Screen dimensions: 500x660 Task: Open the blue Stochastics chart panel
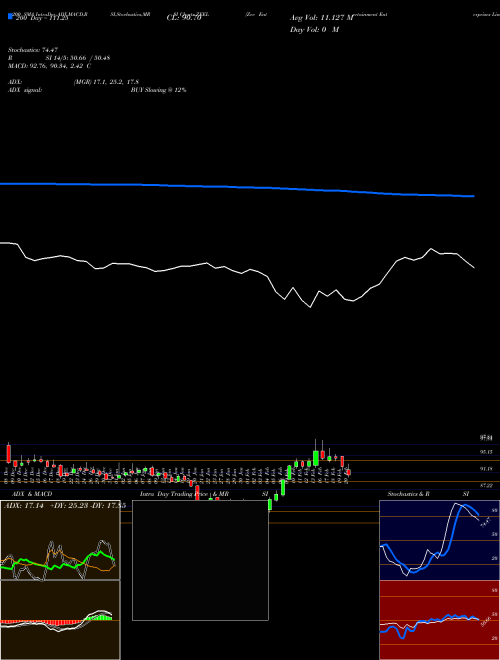tap(439, 540)
